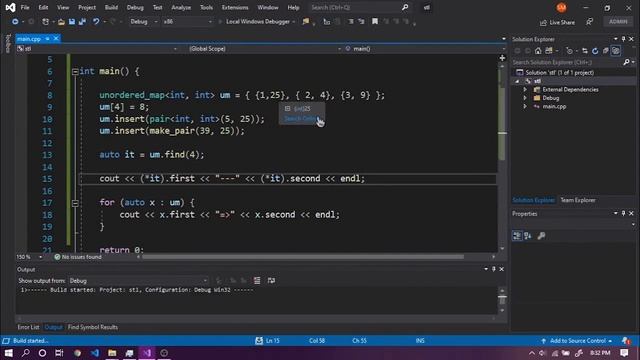Click the user account avatar
This screenshot has height=360, width=640.
[561, 7]
